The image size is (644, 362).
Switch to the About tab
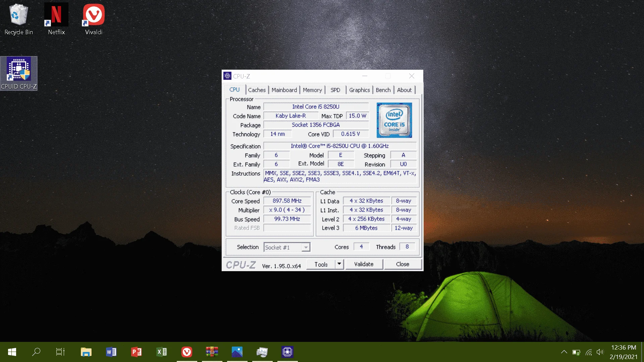tap(404, 90)
